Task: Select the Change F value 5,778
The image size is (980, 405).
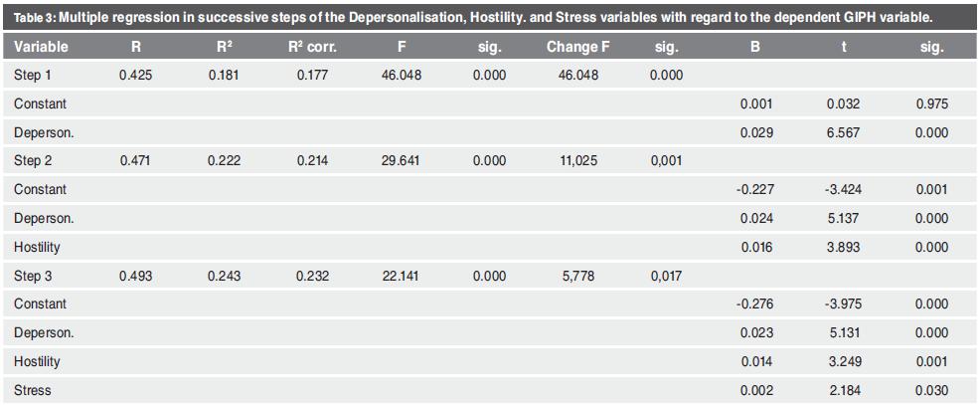Action: pos(576,276)
